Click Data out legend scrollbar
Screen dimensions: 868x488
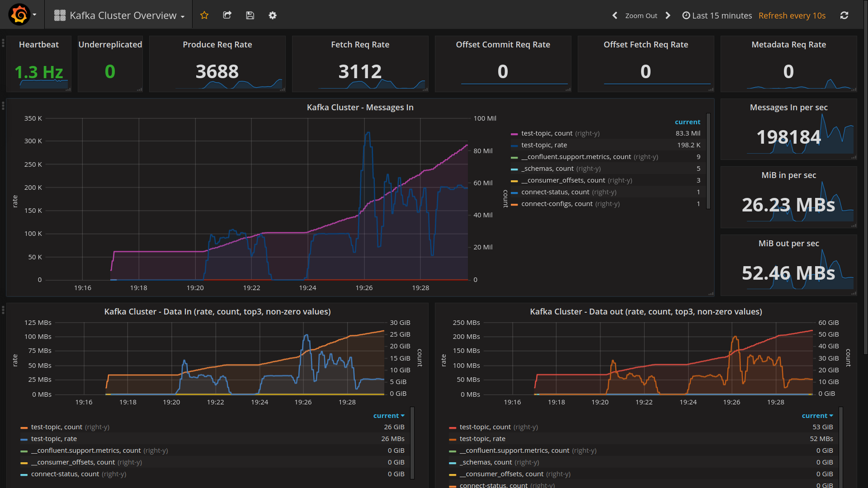pos(841,447)
